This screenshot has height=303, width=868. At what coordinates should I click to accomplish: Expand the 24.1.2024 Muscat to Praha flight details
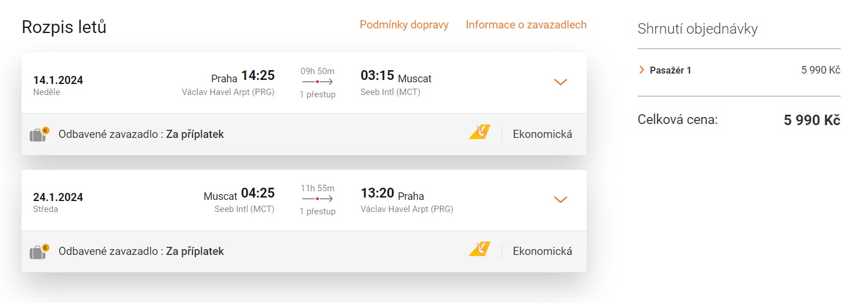click(560, 200)
